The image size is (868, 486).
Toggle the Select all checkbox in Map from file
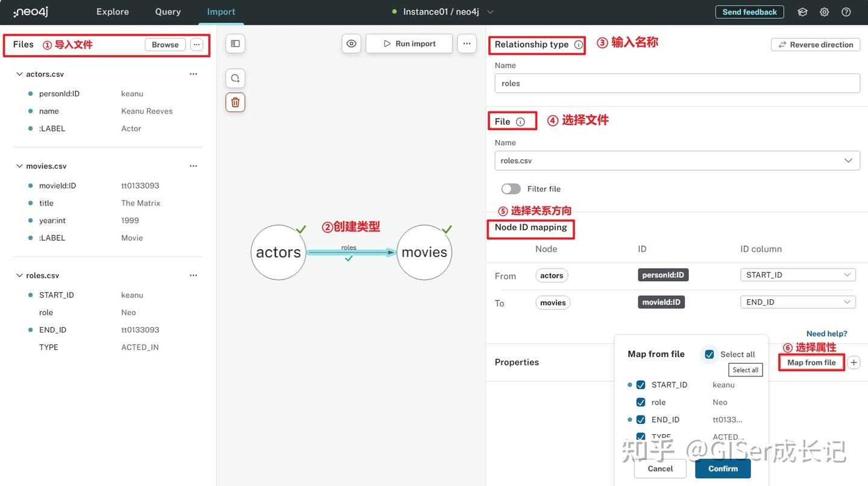pyautogui.click(x=709, y=354)
